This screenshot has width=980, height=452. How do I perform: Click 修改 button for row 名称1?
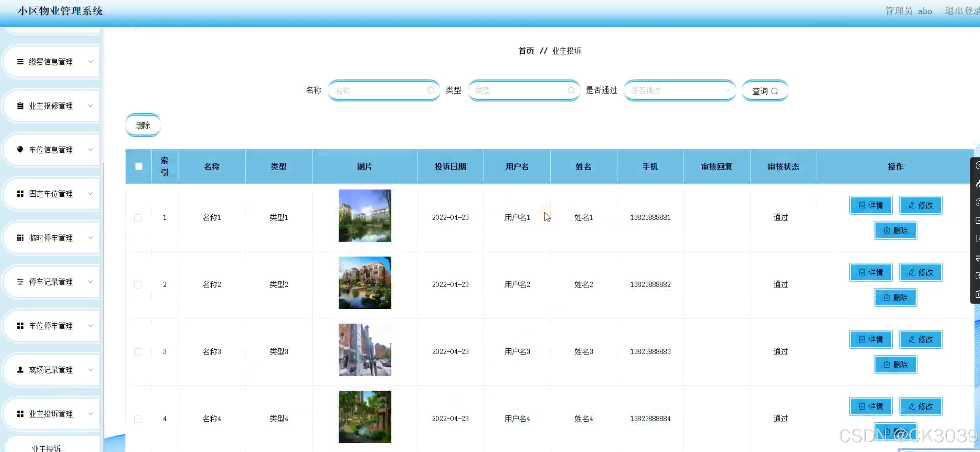pos(921,205)
